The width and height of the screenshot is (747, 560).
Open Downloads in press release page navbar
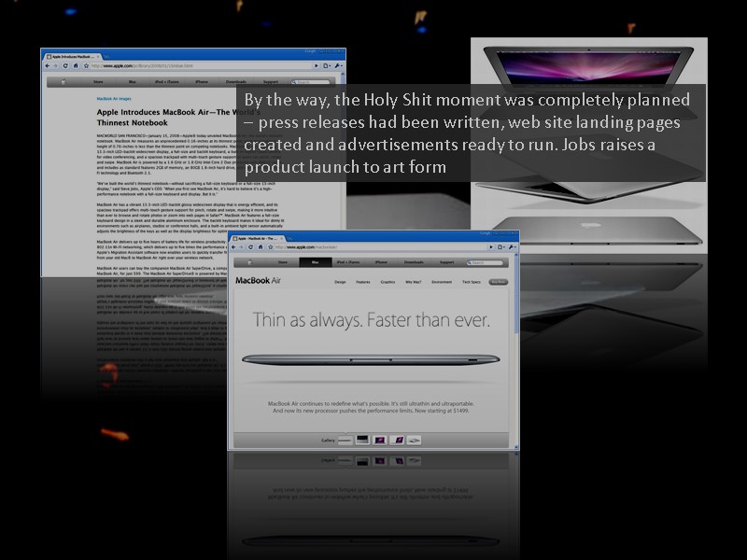[x=236, y=82]
